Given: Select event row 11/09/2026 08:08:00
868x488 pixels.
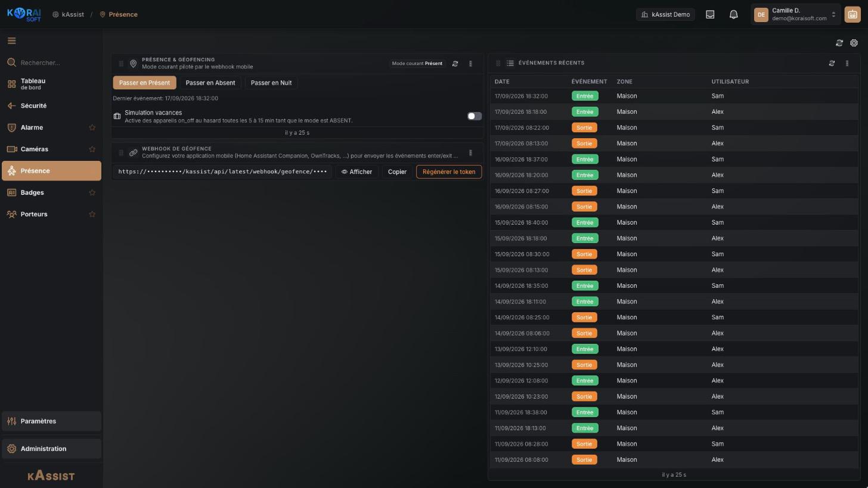Looking at the screenshot, I should click(674, 459).
